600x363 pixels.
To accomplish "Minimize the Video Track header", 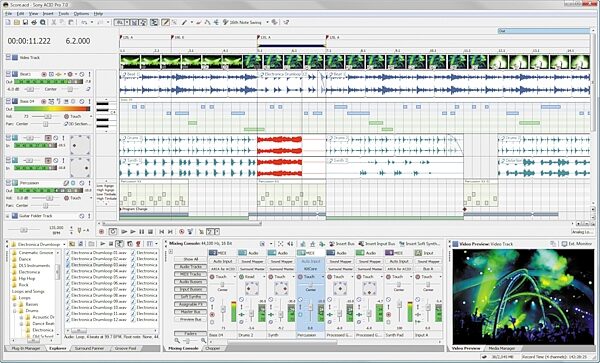I will [x=8, y=57].
